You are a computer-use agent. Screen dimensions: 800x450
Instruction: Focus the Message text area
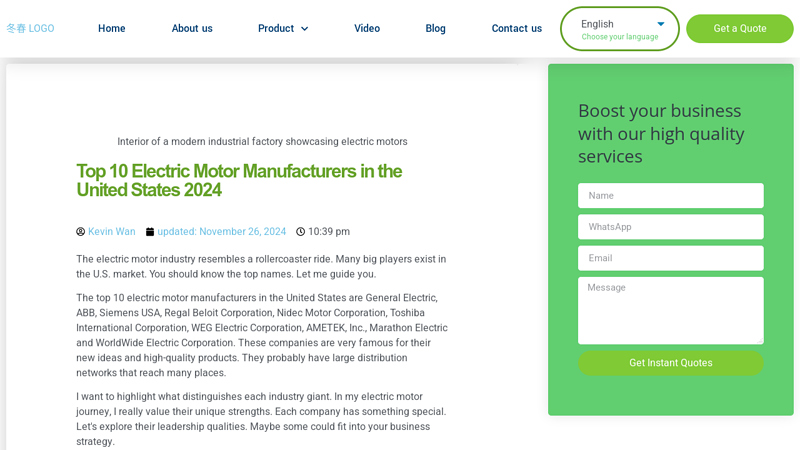(670, 310)
